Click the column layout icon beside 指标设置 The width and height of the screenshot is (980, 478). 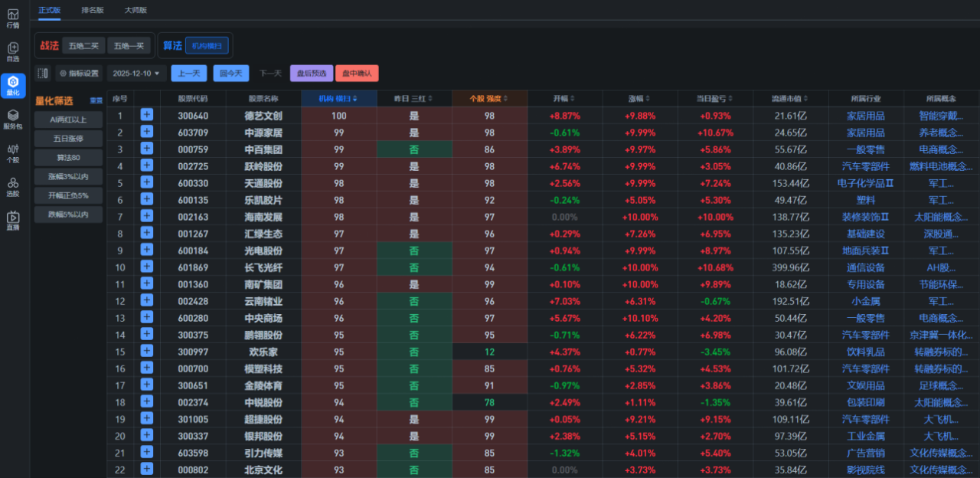[42, 74]
